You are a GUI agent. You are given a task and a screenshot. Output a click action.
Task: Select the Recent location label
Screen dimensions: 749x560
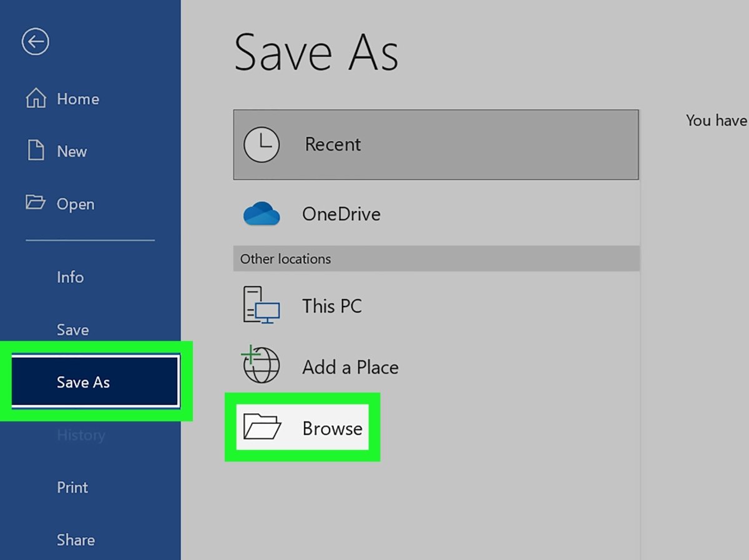tap(333, 144)
